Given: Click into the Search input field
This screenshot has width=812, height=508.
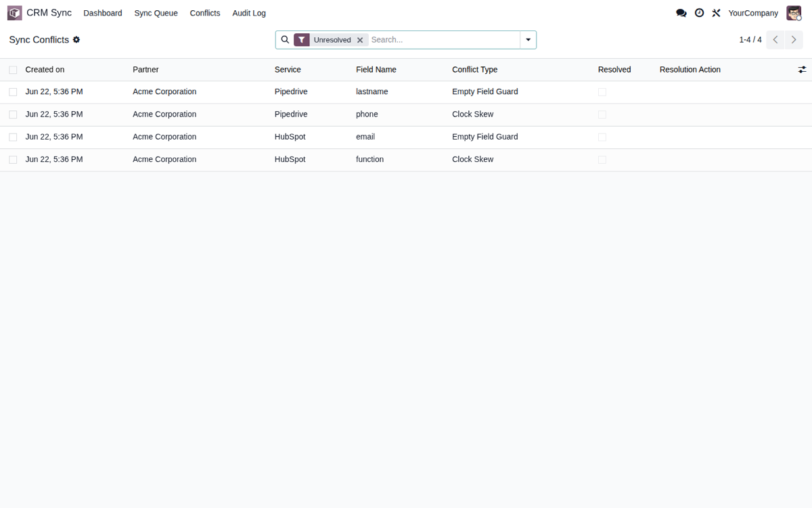Looking at the screenshot, I should click(443, 40).
